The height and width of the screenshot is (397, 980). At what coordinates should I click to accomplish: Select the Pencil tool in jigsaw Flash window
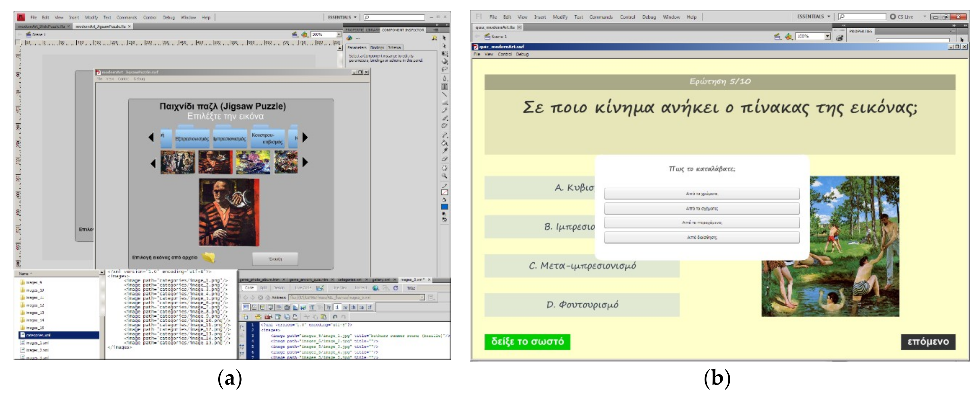click(444, 110)
